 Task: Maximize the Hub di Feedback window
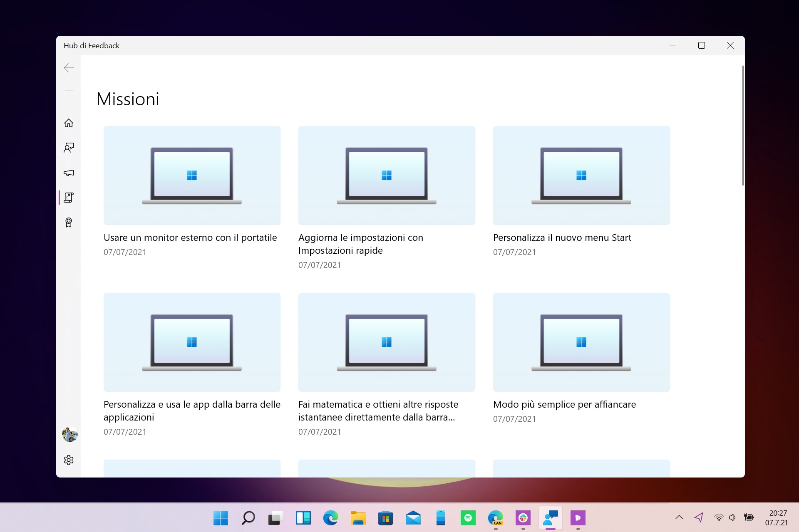pos(702,45)
